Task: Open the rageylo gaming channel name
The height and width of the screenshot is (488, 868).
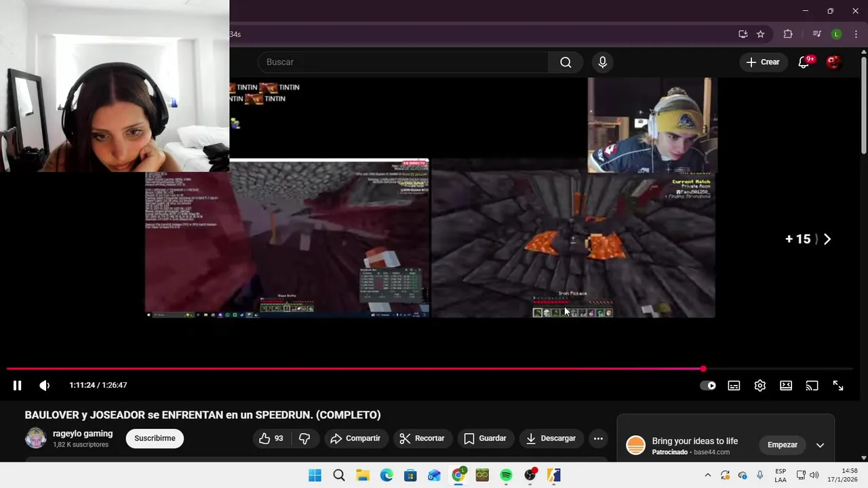Action: click(83, 434)
